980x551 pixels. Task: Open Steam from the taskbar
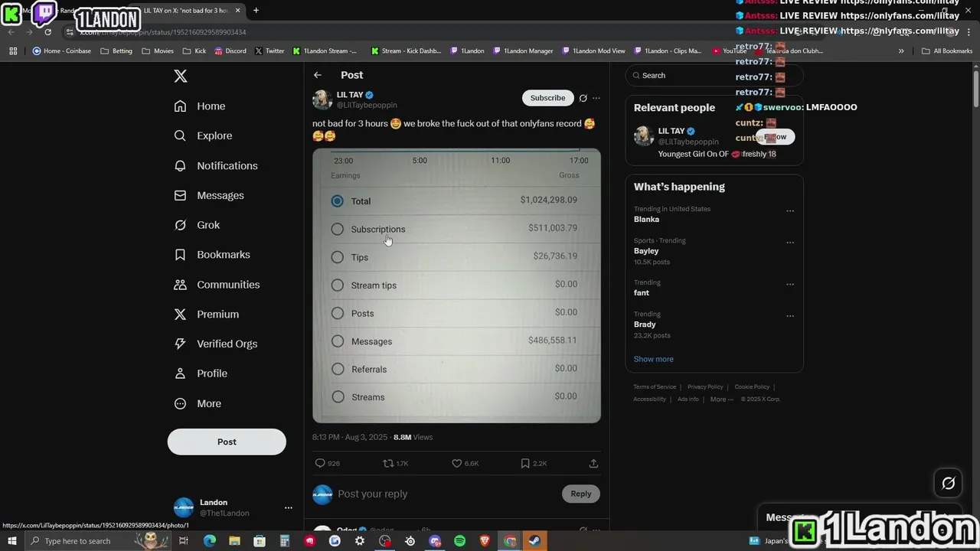click(x=535, y=541)
